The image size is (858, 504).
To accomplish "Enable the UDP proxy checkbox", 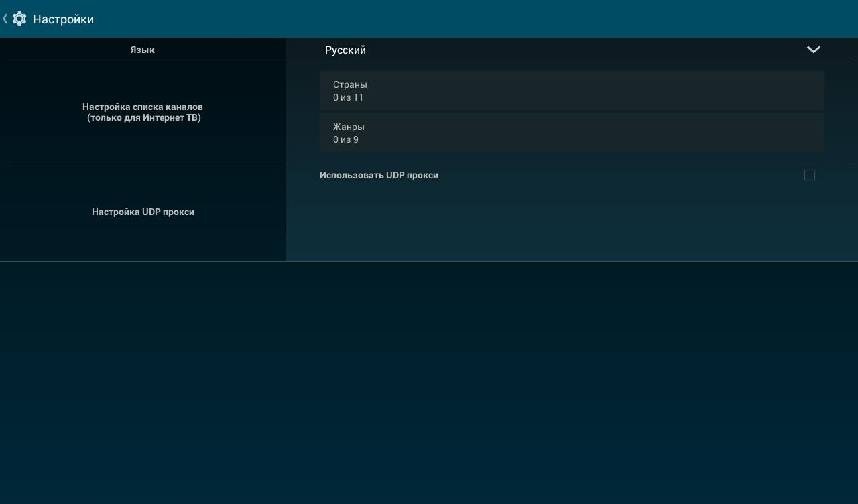I will [809, 175].
